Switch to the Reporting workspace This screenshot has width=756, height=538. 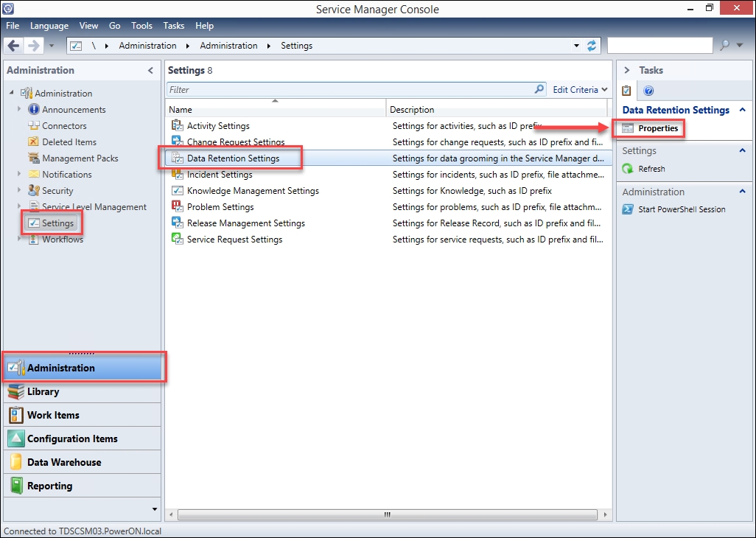[x=82, y=486]
